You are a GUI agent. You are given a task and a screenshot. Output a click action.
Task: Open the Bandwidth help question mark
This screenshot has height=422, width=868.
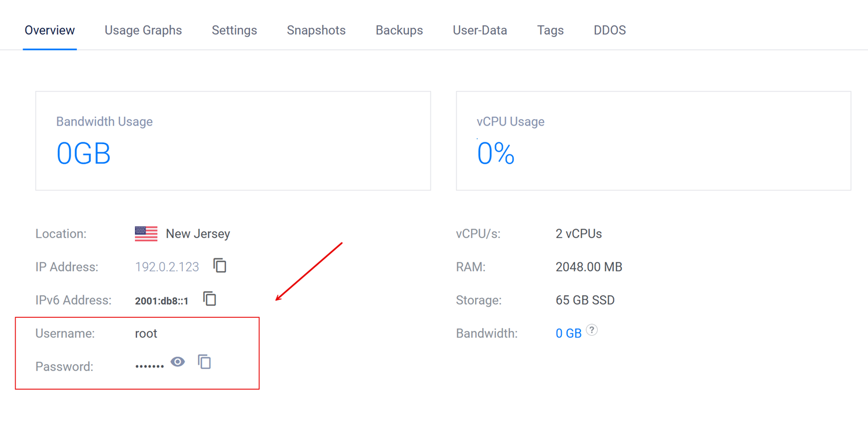(591, 330)
